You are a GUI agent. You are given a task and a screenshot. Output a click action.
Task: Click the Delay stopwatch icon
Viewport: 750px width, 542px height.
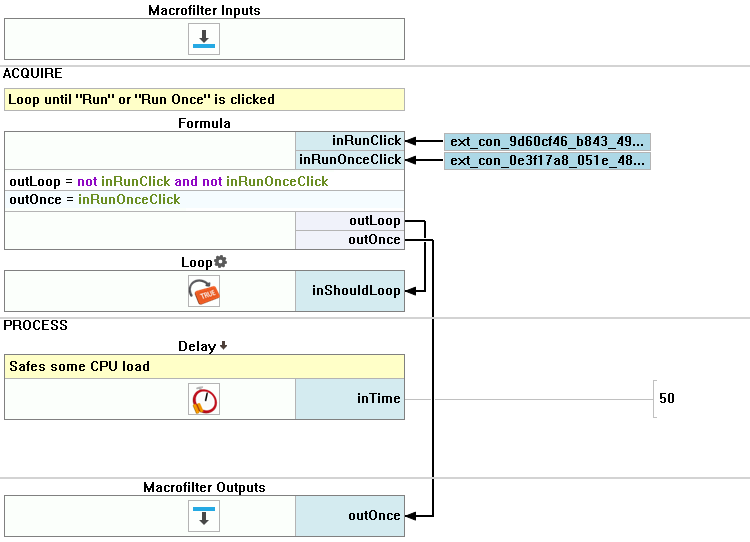[x=204, y=399]
